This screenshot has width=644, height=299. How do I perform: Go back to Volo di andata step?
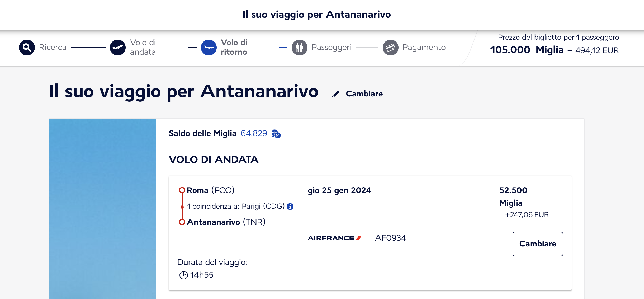(143, 47)
